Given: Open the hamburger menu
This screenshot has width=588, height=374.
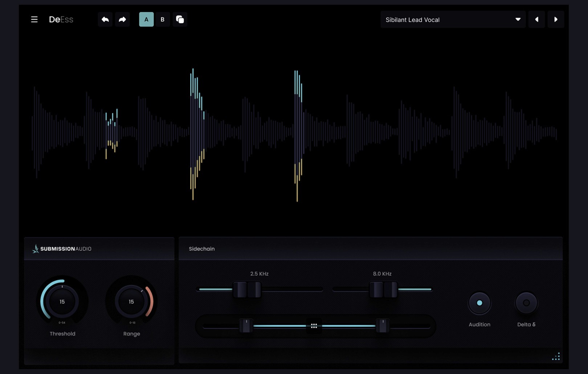Looking at the screenshot, I should coord(34,20).
